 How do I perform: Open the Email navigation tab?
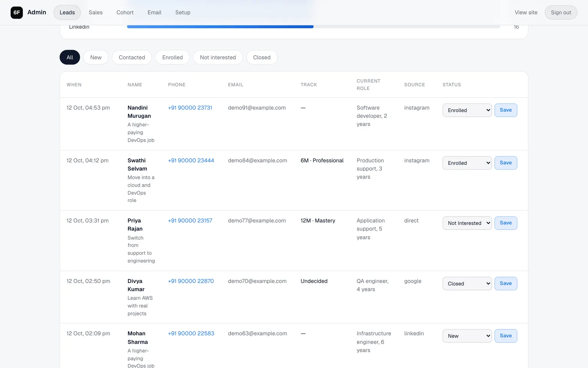(x=154, y=13)
